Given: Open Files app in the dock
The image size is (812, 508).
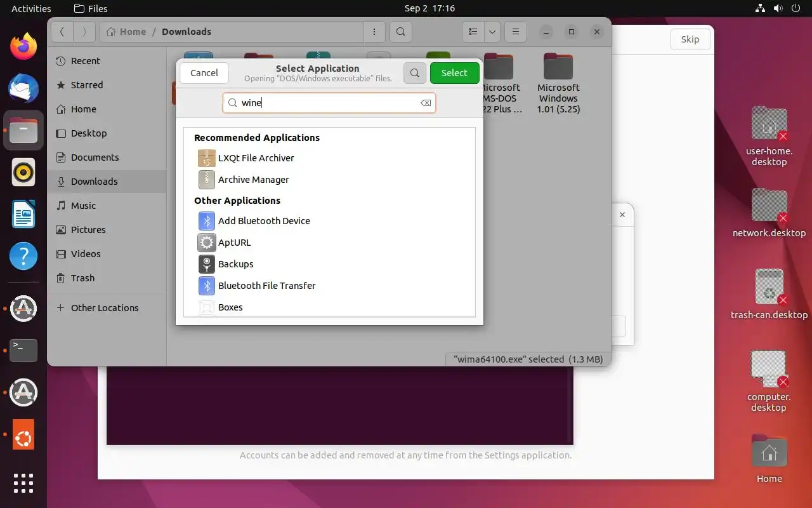Looking at the screenshot, I should click(23, 130).
